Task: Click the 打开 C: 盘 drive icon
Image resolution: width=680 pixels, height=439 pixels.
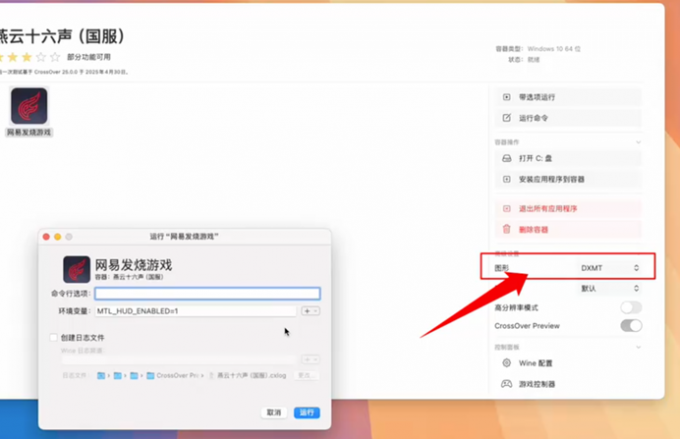Action: pos(506,158)
